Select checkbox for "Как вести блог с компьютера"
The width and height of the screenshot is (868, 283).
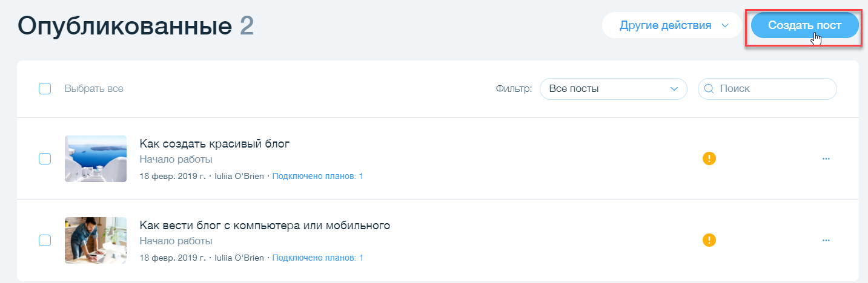tap(45, 240)
